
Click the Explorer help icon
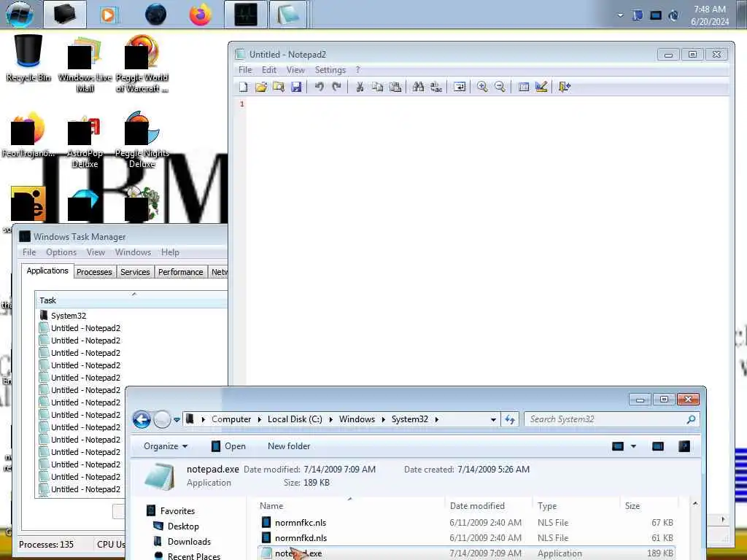[684, 446]
